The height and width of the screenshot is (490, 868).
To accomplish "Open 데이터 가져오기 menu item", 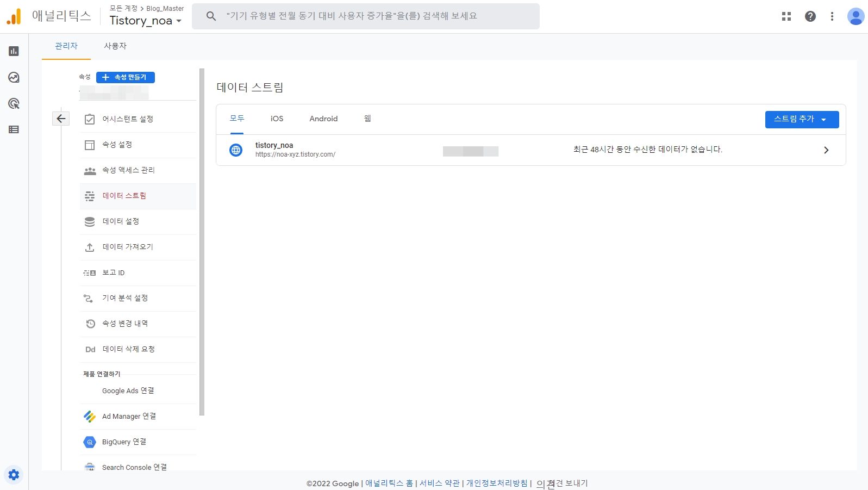I will point(138,247).
